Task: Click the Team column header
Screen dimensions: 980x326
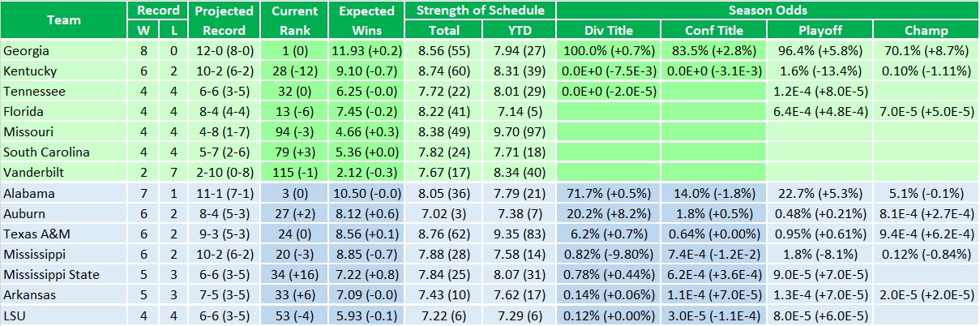Action: pos(63,20)
